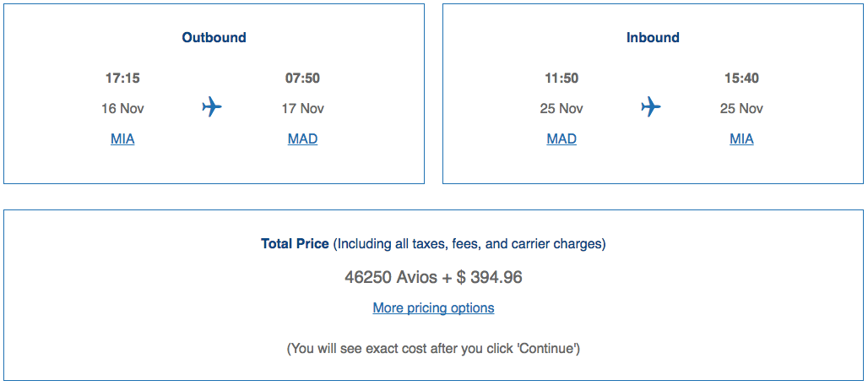
Task: Click the 17 Nov arrival date
Action: [302, 108]
